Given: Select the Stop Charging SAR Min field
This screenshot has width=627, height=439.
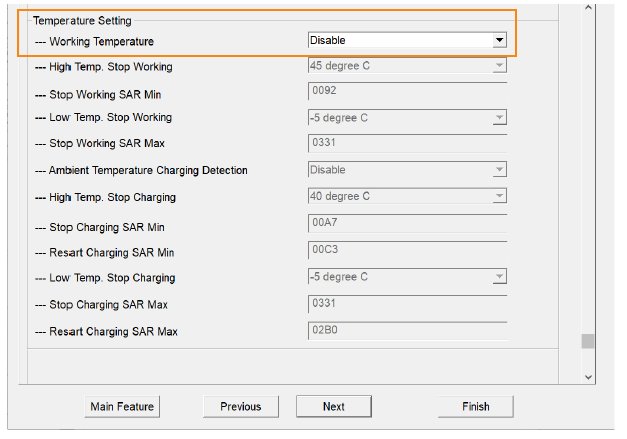Looking at the screenshot, I should click(406, 224).
